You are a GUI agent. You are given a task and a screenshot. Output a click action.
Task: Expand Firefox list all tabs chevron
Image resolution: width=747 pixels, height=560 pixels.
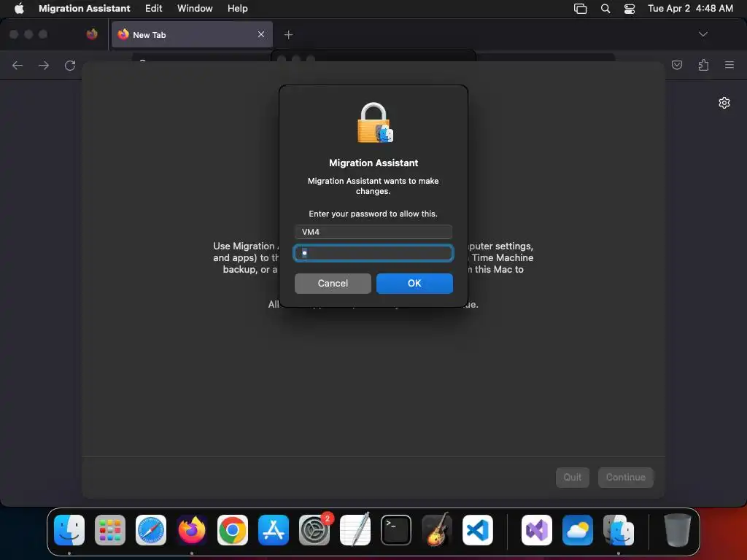click(703, 34)
